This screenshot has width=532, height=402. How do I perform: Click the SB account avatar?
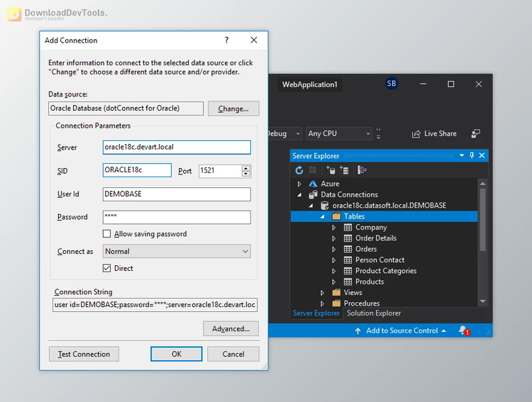pyautogui.click(x=391, y=84)
